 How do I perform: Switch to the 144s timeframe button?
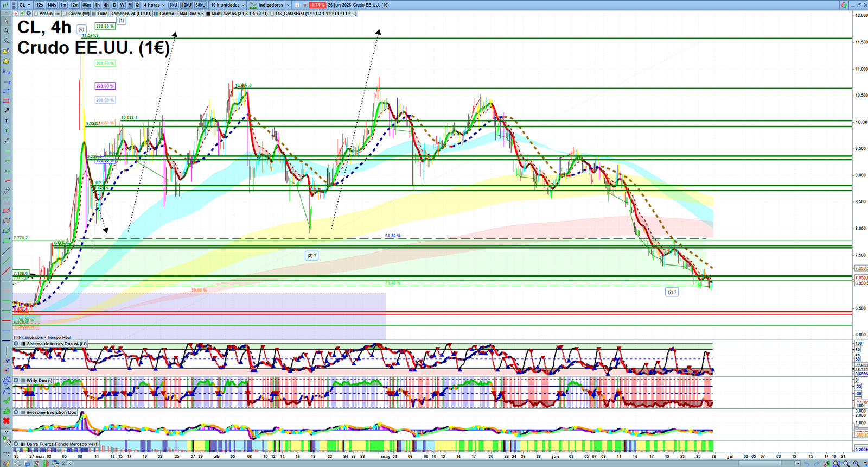pos(52,5)
